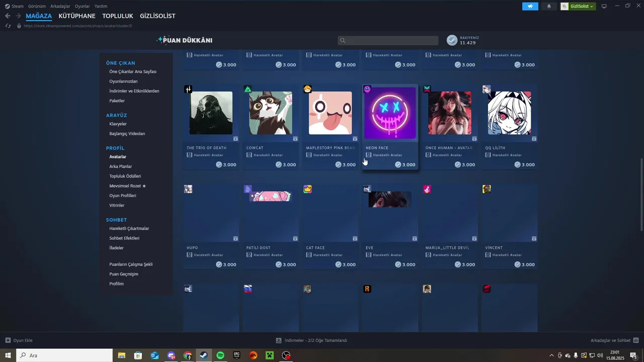Screen dimensions: 644x362
Task: Open İfadeler in the sidebar
Action: (116, 248)
